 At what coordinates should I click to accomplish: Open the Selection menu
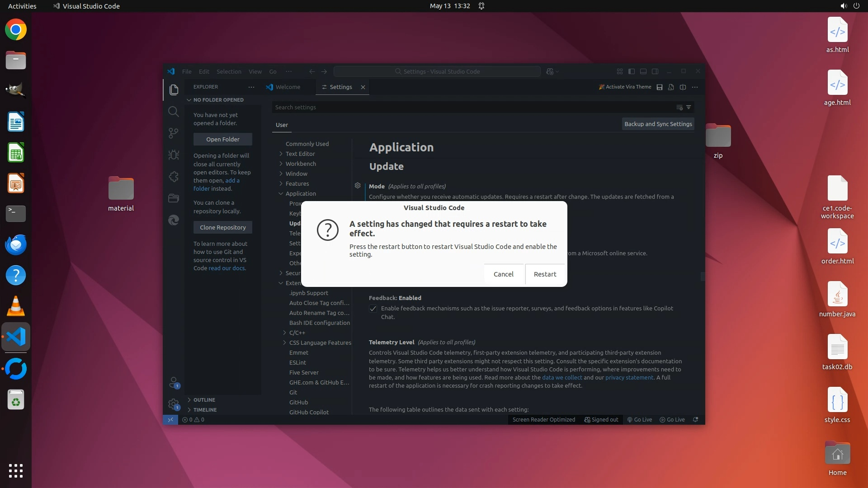[x=229, y=72]
